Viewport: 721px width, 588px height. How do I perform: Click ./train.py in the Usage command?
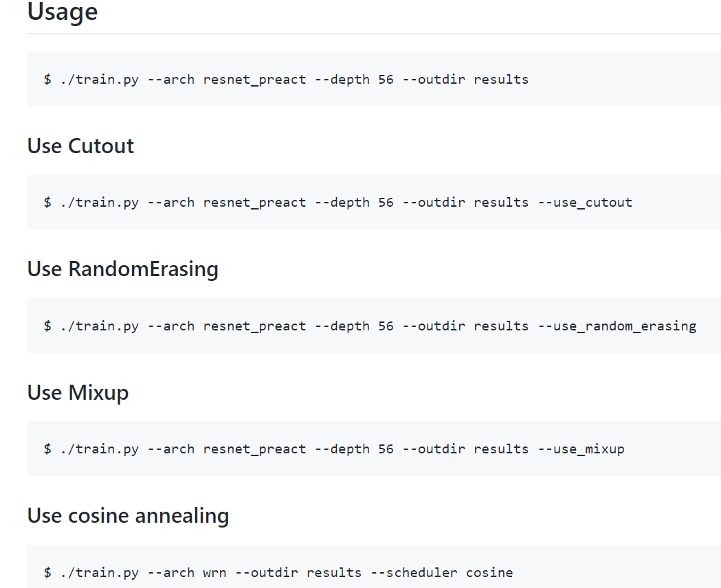(99, 79)
